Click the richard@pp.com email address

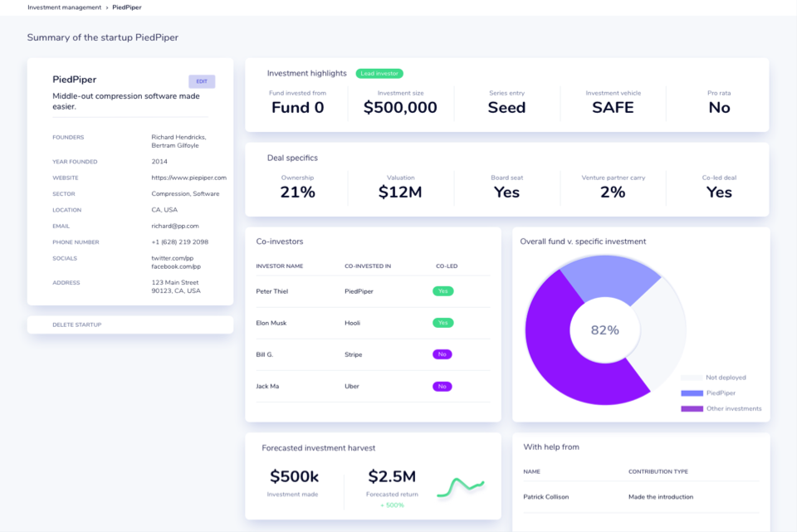tap(174, 226)
